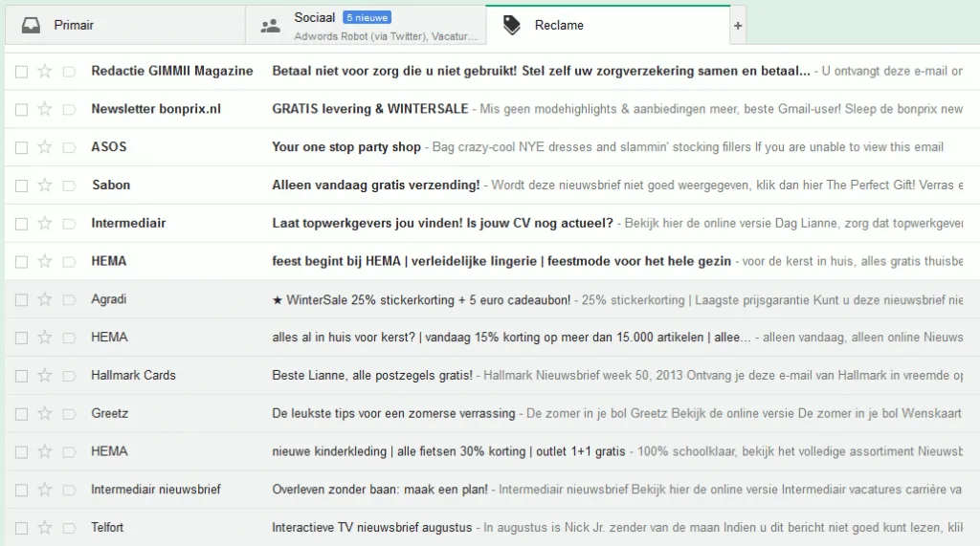Check the Agradi email checkbox
The width and height of the screenshot is (980, 546).
21,300
